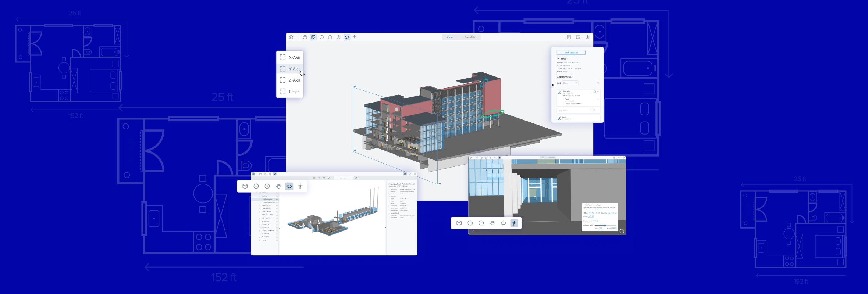Toggle the status checkbox on Michelle's comment
The width and height of the screenshot is (868, 294).
pyautogui.click(x=595, y=92)
